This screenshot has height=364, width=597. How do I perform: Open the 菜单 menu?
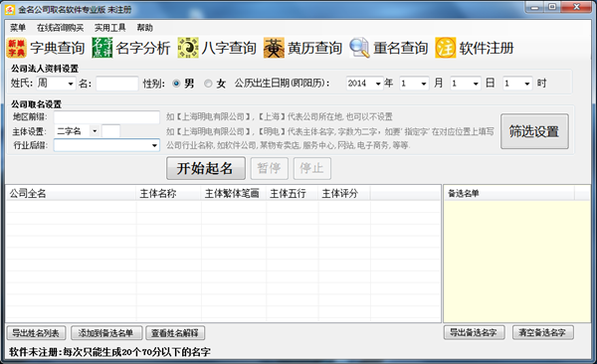[18, 28]
